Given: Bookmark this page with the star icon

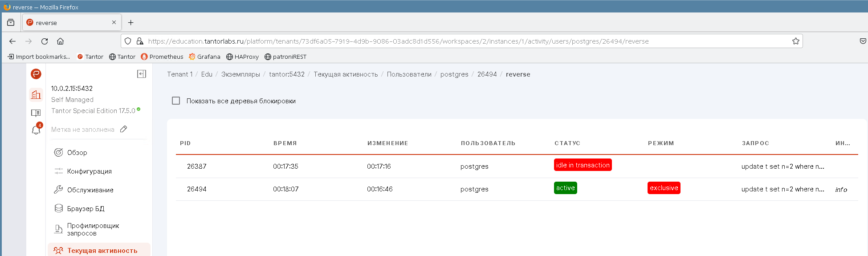Looking at the screenshot, I should (795, 41).
